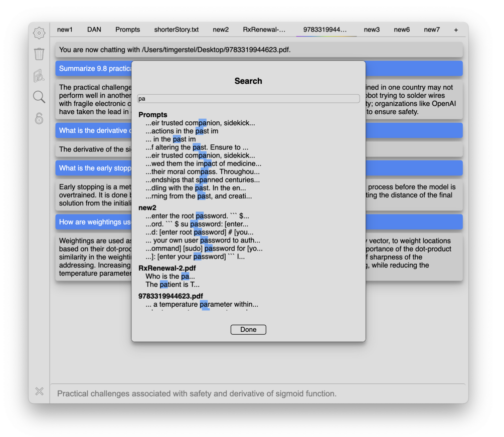Select result '... your own user password to auth'
Screen dimensions: 504x437
[x=203, y=241]
